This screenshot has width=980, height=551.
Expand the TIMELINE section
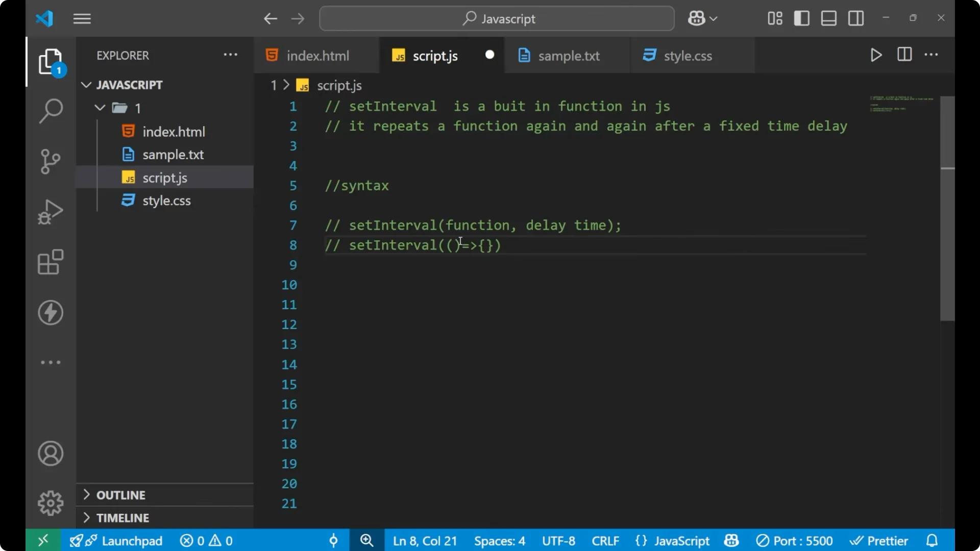(123, 517)
